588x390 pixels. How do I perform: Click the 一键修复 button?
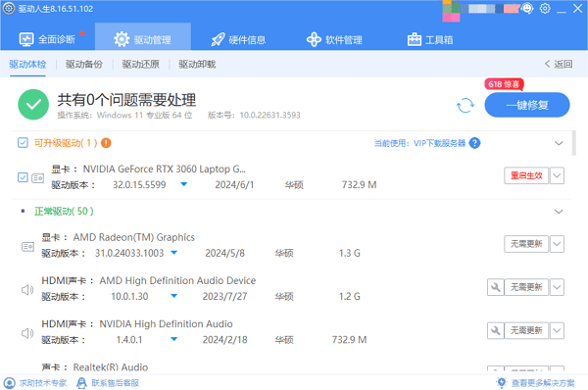point(527,105)
